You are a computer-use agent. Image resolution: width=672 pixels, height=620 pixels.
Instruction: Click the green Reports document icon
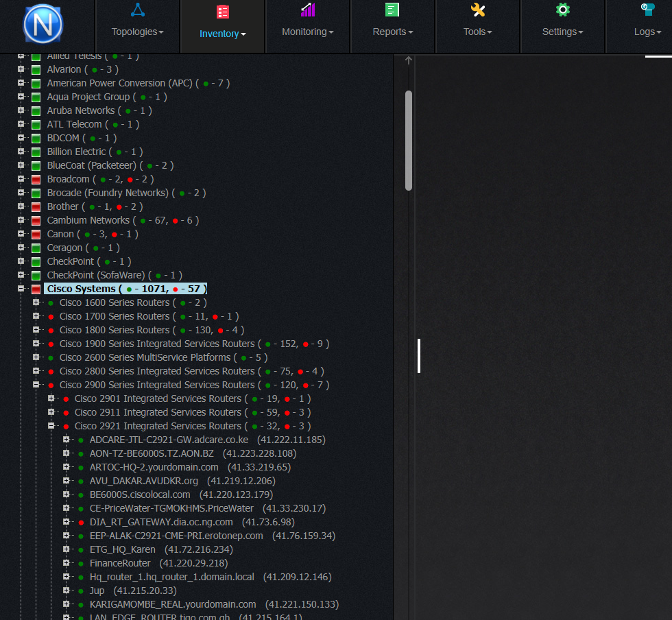pos(392,10)
